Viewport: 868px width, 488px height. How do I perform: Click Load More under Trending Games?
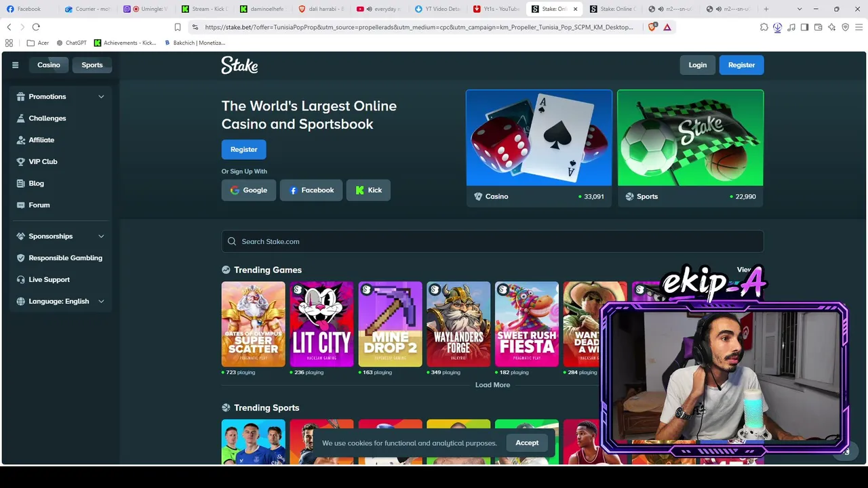pyautogui.click(x=492, y=385)
